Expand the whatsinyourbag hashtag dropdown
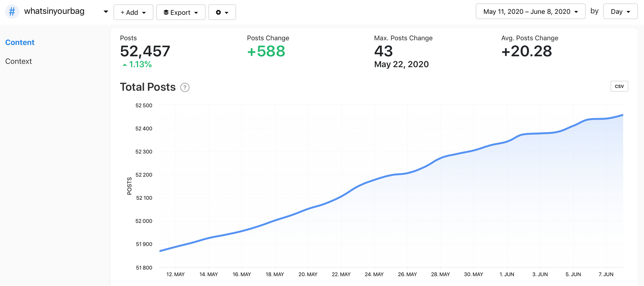The image size is (644, 286). click(106, 12)
